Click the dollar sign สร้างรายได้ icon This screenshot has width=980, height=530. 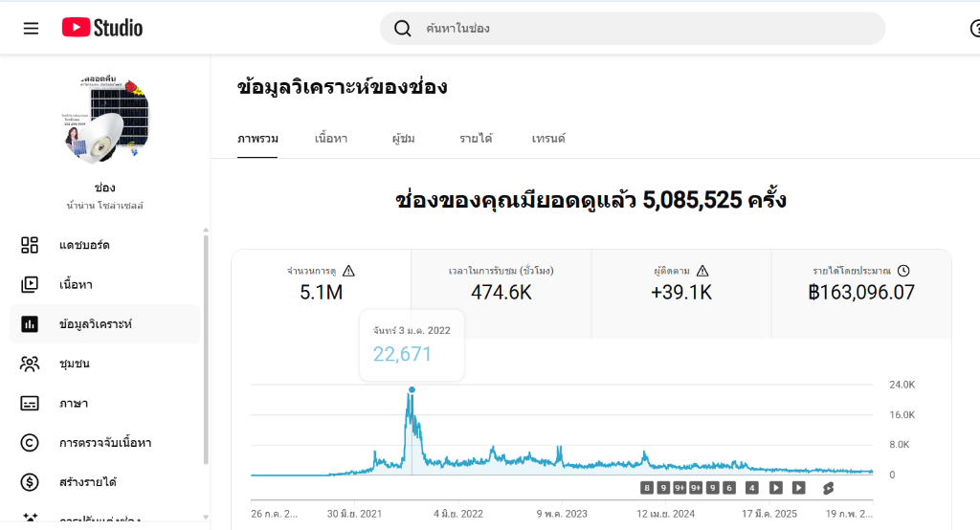tap(30, 482)
